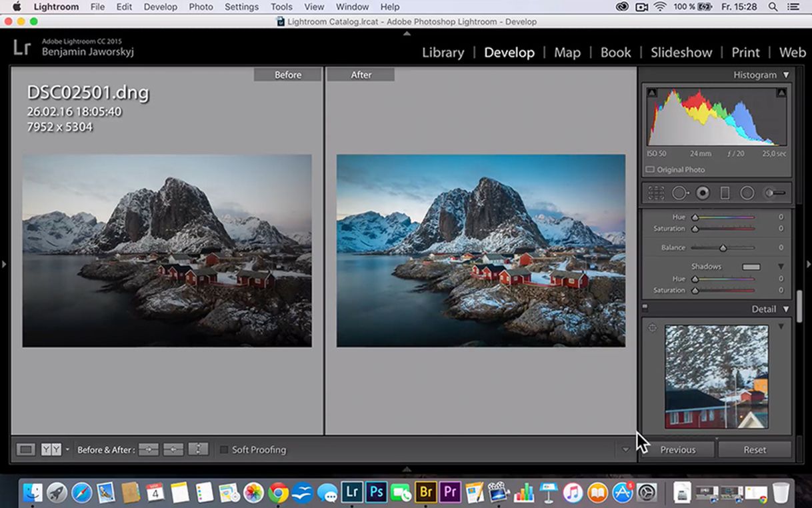Open iTunes from the dock

(573, 493)
